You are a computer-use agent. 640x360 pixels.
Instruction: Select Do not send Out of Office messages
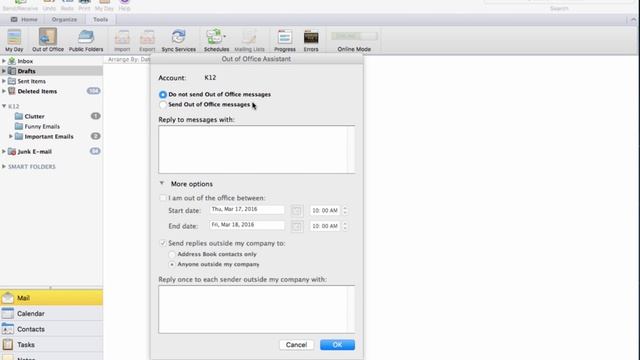point(163,95)
